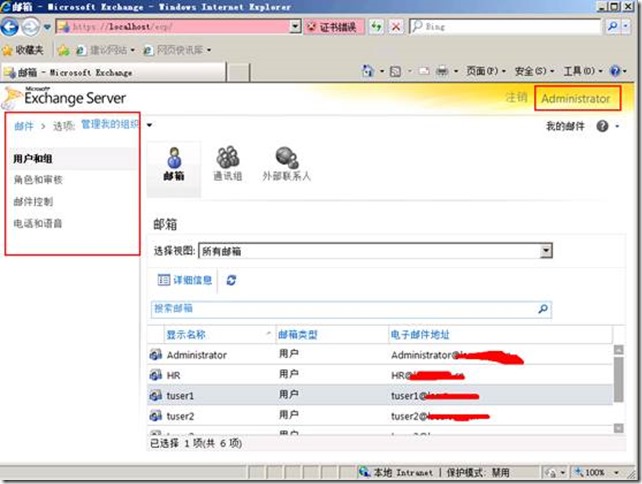Sort by mailbox type column header
The height and width of the screenshot is (484, 642).
coord(332,335)
